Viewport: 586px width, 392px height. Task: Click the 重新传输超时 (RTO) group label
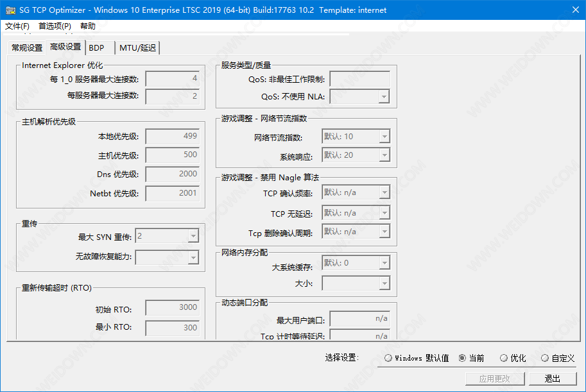click(56, 288)
